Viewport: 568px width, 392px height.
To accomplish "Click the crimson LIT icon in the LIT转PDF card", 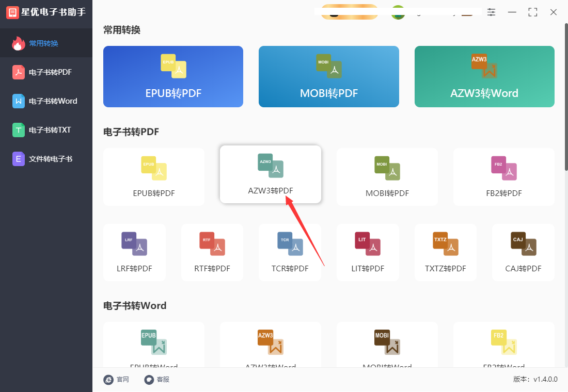I will click(368, 244).
